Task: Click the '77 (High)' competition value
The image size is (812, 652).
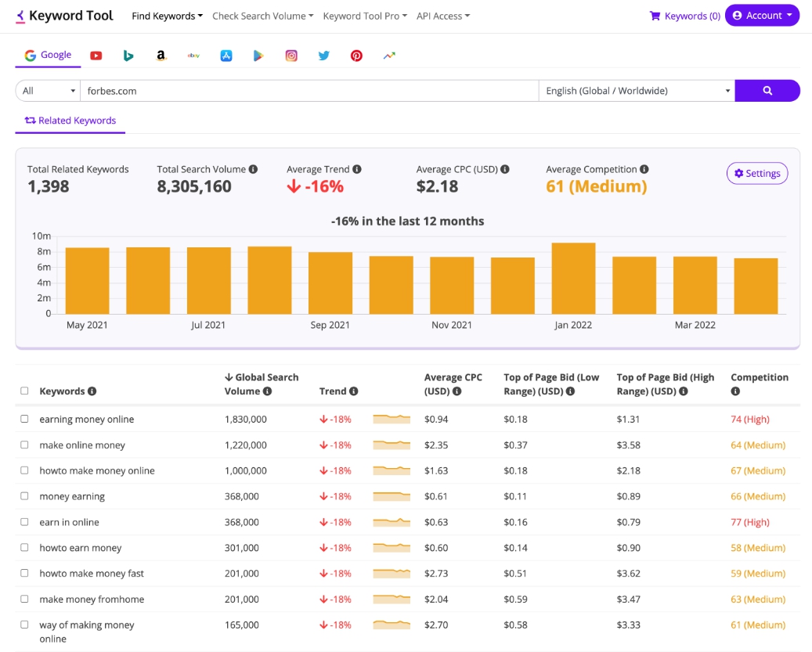Action: tap(750, 522)
